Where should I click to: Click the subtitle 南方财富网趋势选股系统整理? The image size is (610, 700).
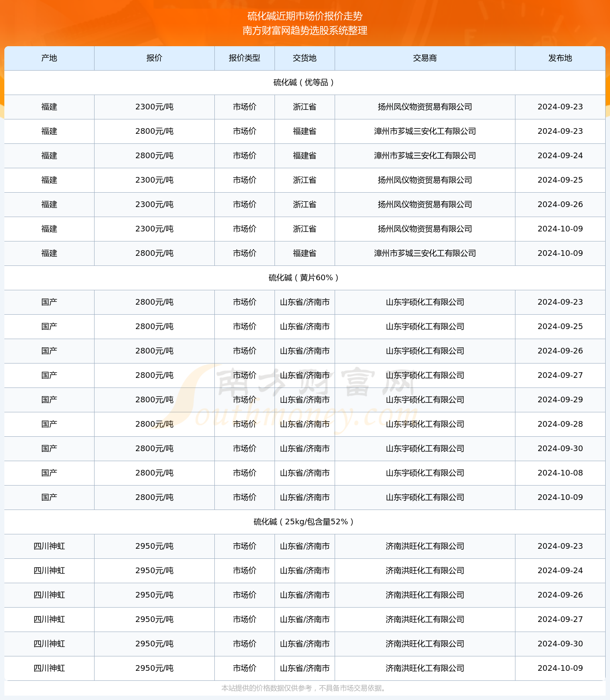coord(305,31)
